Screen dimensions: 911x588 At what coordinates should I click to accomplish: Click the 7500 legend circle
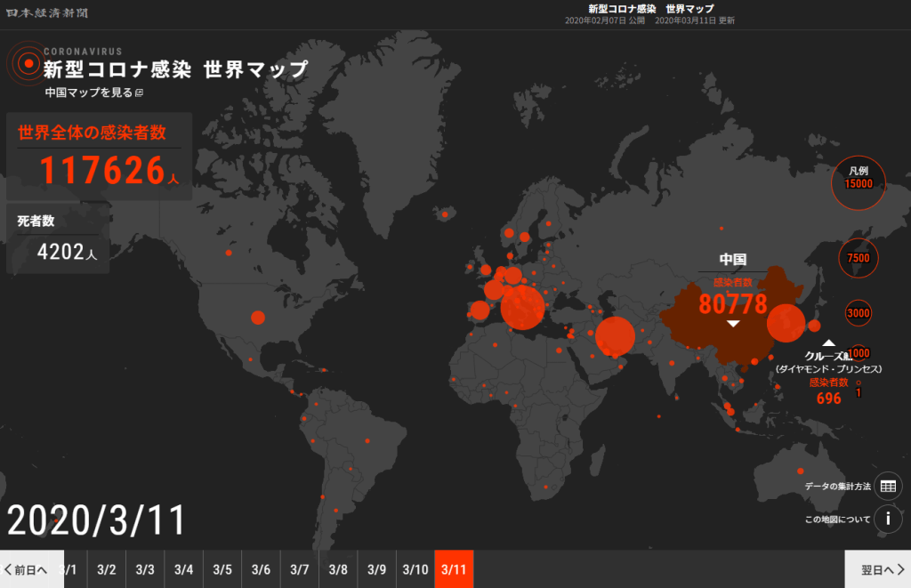click(859, 258)
